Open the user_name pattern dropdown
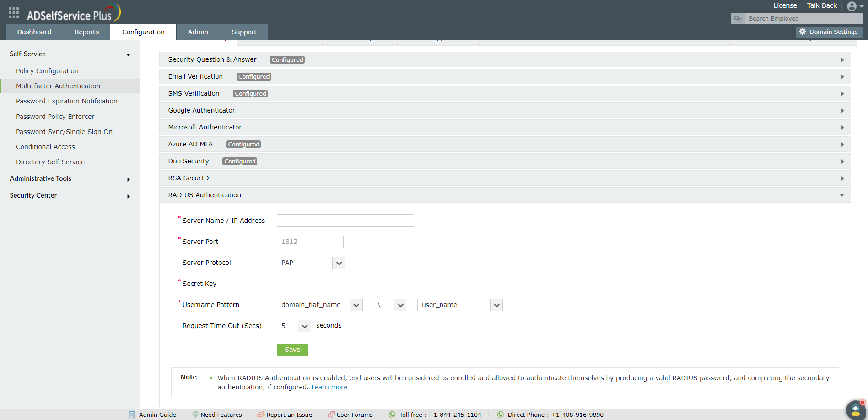The height and width of the screenshot is (420, 868). pyautogui.click(x=460, y=305)
